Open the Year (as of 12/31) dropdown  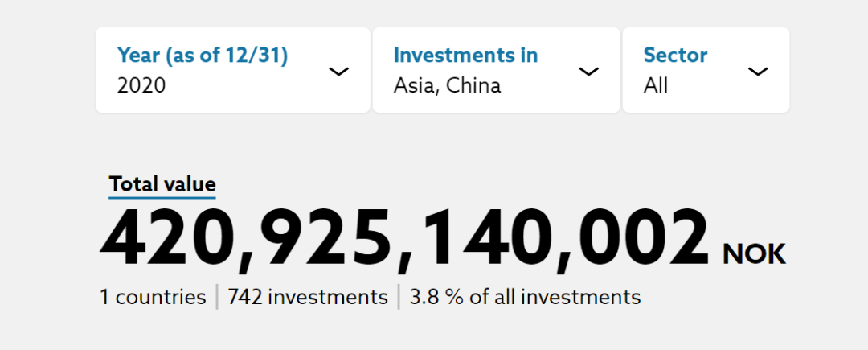coord(233,70)
